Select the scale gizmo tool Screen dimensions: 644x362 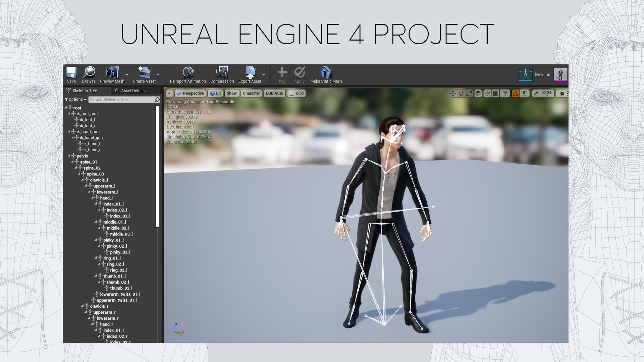469,94
